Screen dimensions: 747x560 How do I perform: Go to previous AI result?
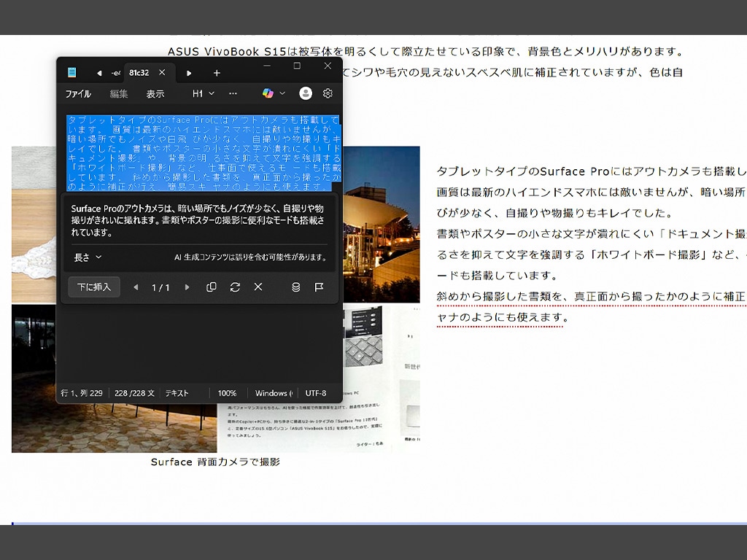[136, 287]
